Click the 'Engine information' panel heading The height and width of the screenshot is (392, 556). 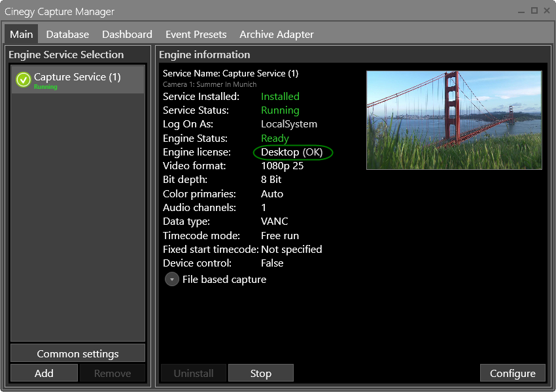point(205,55)
